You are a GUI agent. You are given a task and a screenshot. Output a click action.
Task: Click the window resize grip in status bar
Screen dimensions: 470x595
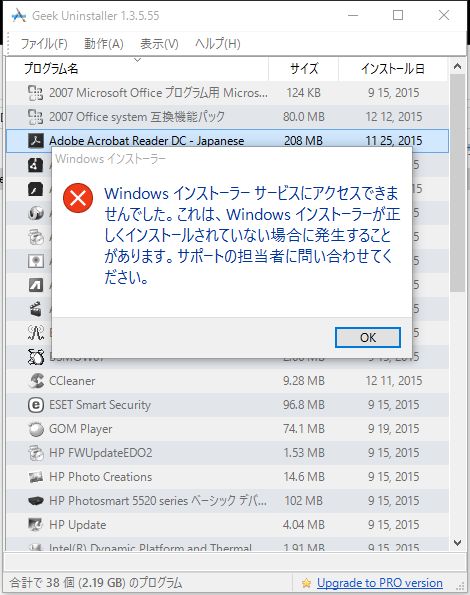coord(461,585)
